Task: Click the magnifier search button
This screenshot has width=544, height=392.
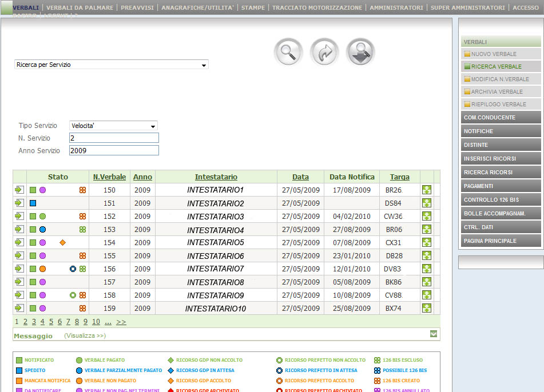Action: (288, 52)
